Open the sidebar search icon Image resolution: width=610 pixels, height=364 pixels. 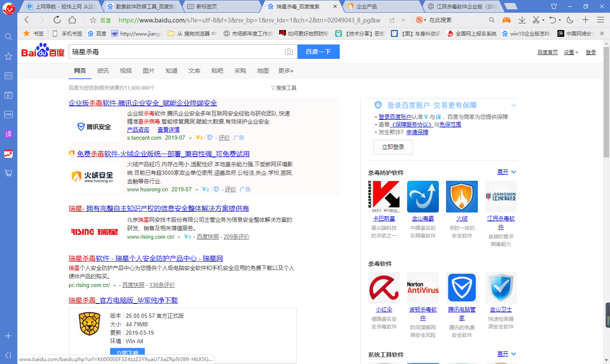click(8, 37)
